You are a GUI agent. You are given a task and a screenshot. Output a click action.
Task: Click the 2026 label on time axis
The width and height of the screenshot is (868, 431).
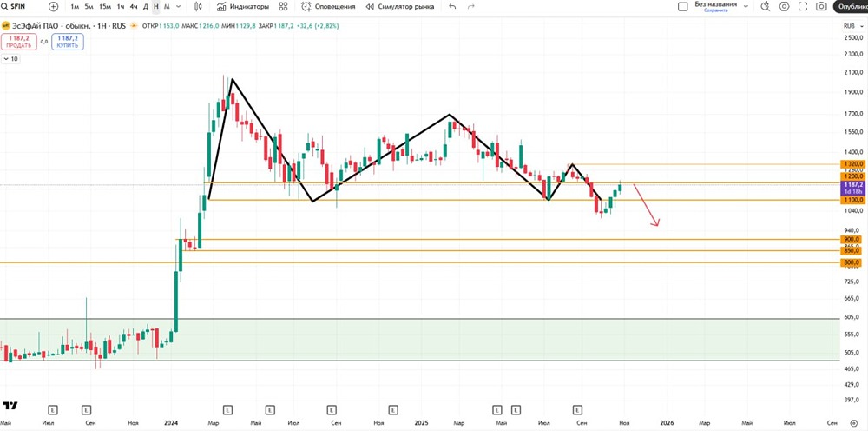(666, 422)
